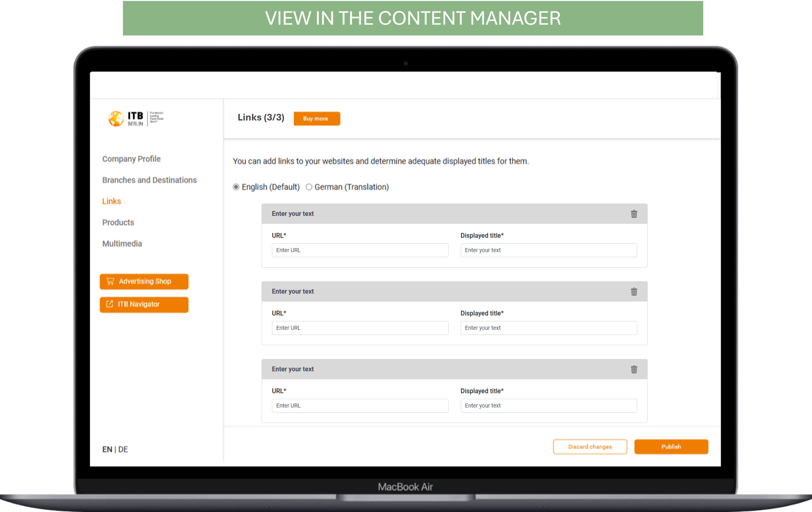The image size is (812, 512).
Task: Click the trash icon on the second link
Action: point(634,292)
